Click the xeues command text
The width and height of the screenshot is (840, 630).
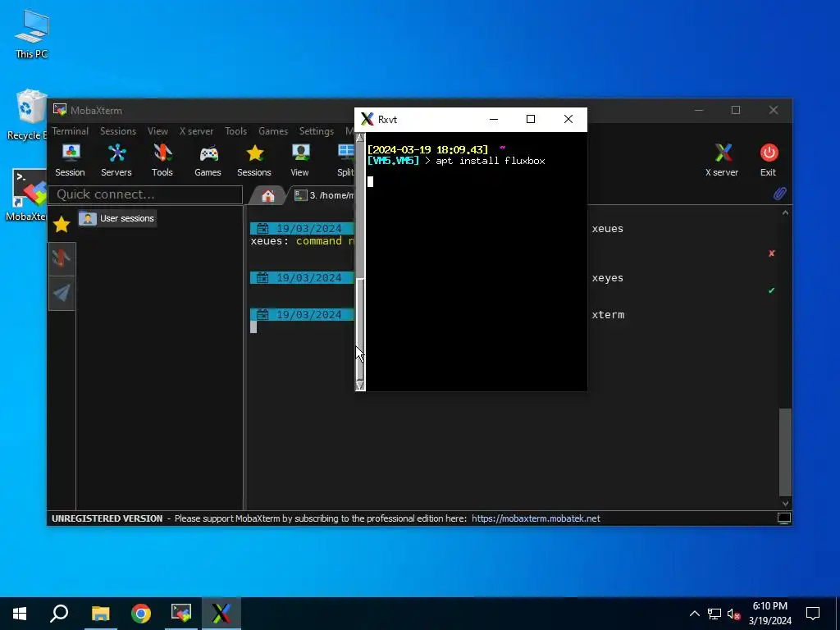[x=608, y=229]
